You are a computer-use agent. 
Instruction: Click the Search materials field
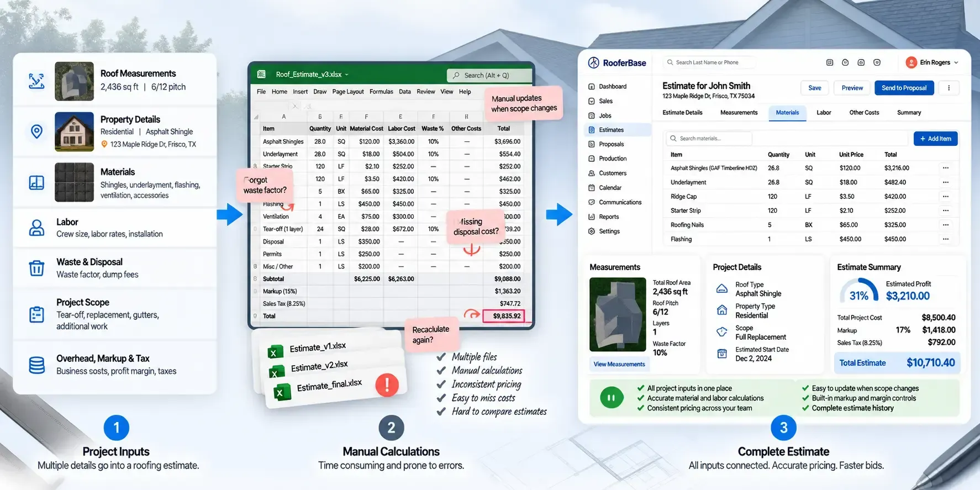point(710,139)
